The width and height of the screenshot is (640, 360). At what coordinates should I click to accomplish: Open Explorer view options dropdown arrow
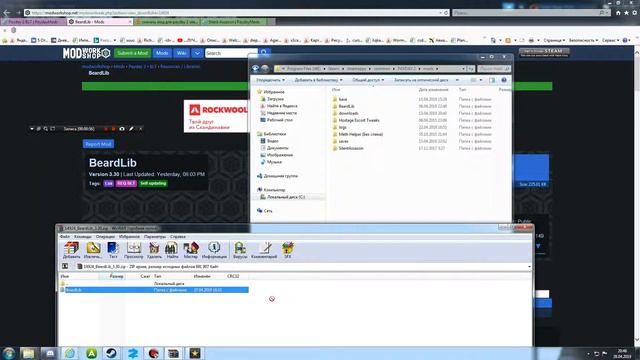tap(481, 80)
